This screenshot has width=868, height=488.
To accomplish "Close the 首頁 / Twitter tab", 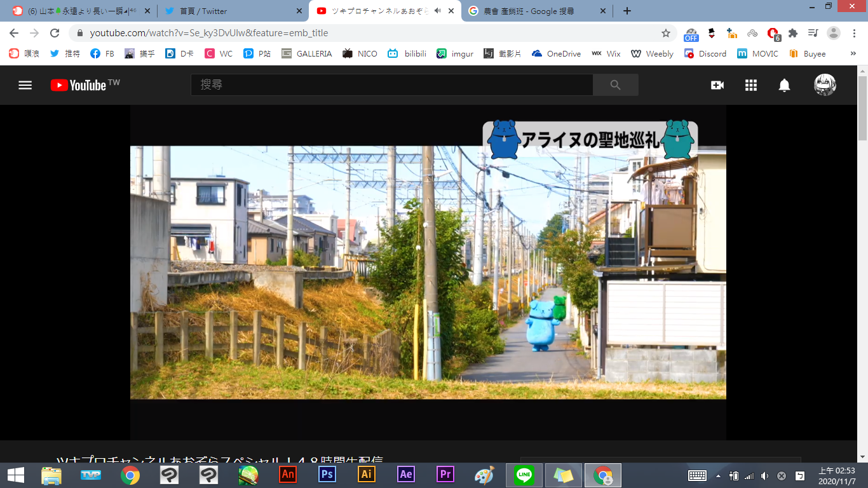I will (299, 11).
